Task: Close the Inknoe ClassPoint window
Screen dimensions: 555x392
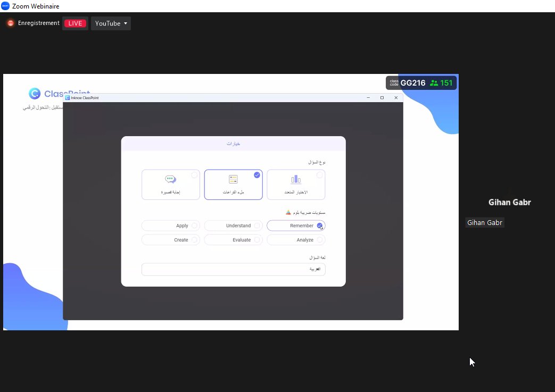Action: tap(396, 98)
